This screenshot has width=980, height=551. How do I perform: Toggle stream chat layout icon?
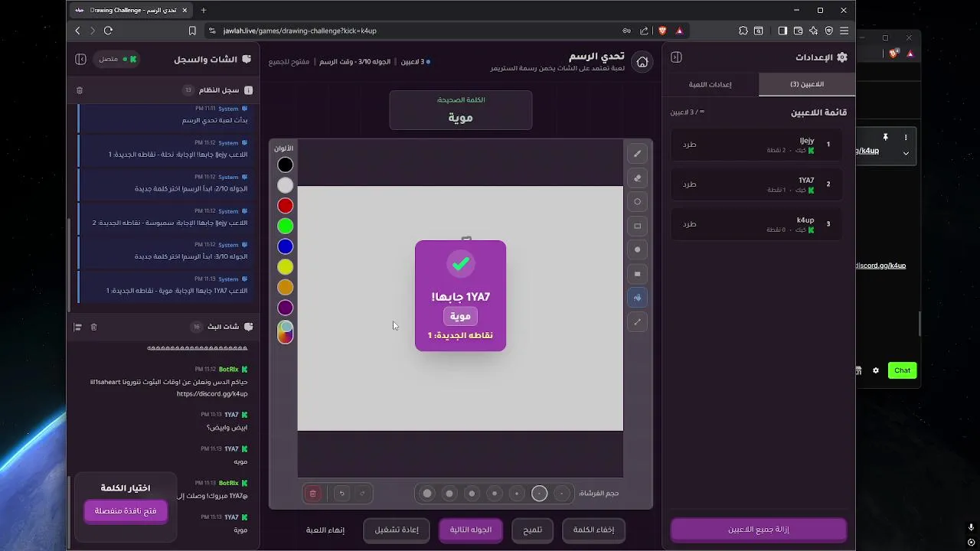[x=77, y=327]
